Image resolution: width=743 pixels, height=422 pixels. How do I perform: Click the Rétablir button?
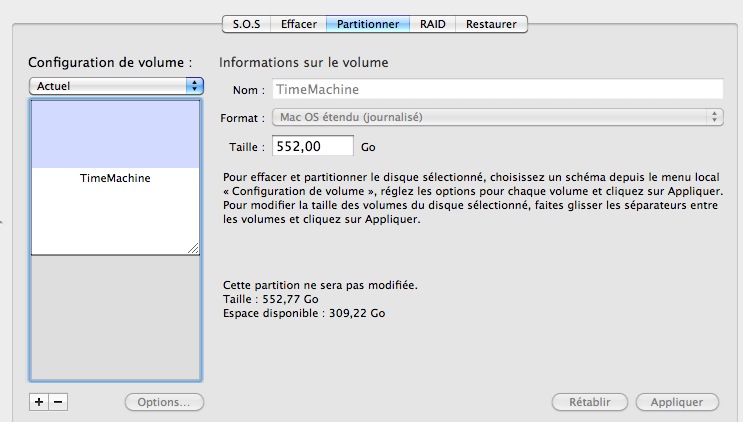[589, 402]
